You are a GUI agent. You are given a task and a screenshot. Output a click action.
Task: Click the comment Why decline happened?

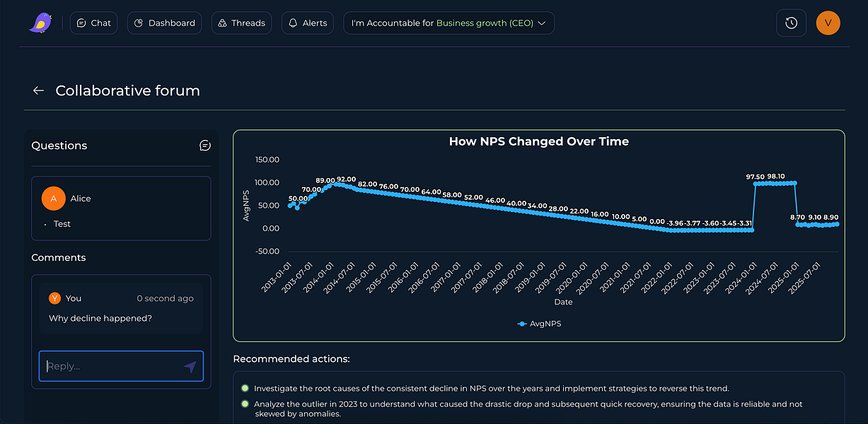click(x=99, y=318)
